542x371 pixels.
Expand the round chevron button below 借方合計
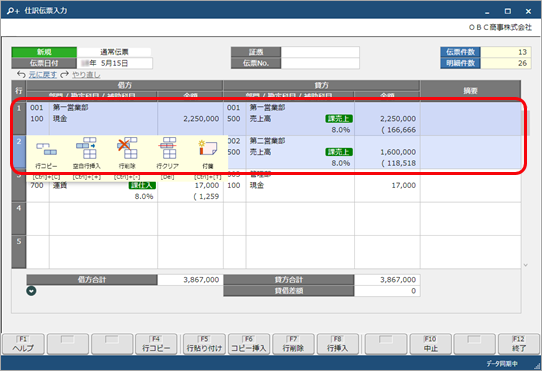coord(31,291)
